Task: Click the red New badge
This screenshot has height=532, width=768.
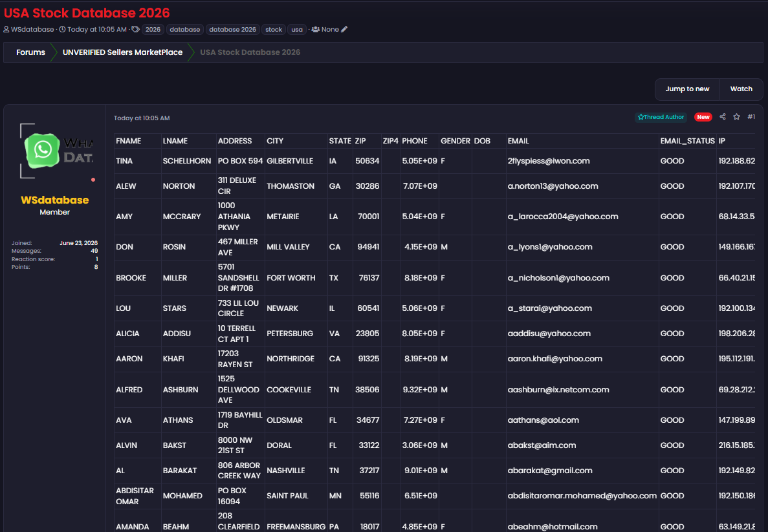Action: pos(703,117)
